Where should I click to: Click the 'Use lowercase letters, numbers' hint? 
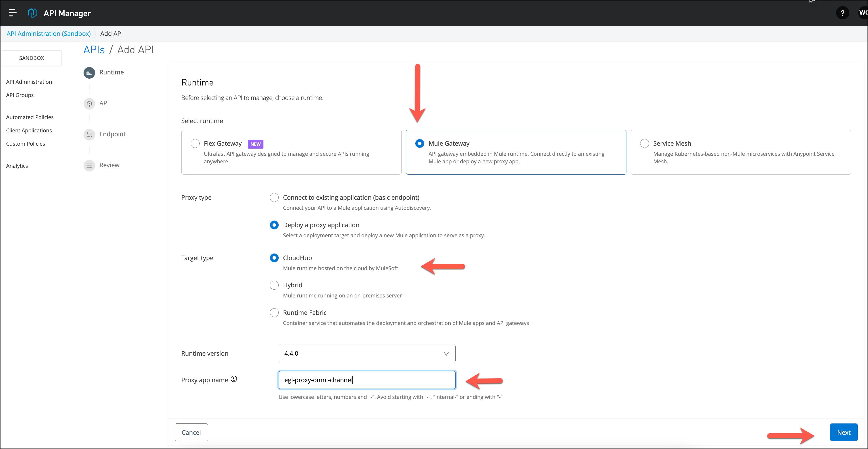coord(391,397)
